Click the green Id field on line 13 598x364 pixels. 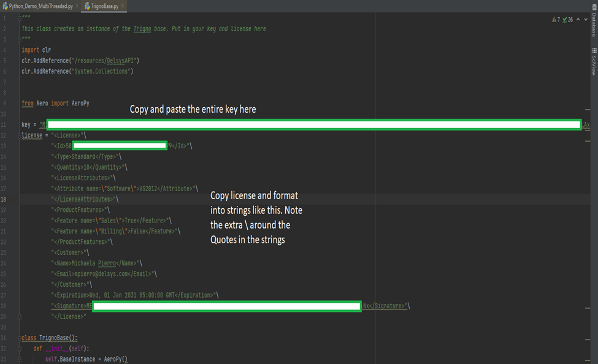point(120,145)
